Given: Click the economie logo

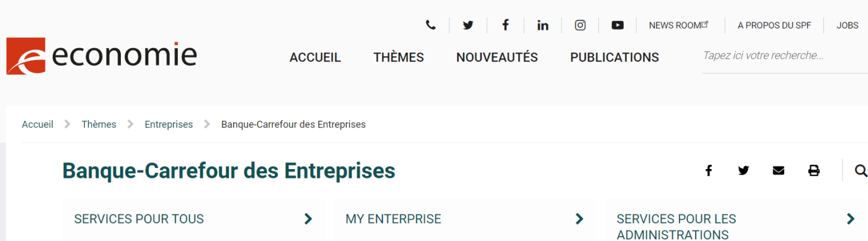Looking at the screenshot, I should pyautogui.click(x=102, y=56).
